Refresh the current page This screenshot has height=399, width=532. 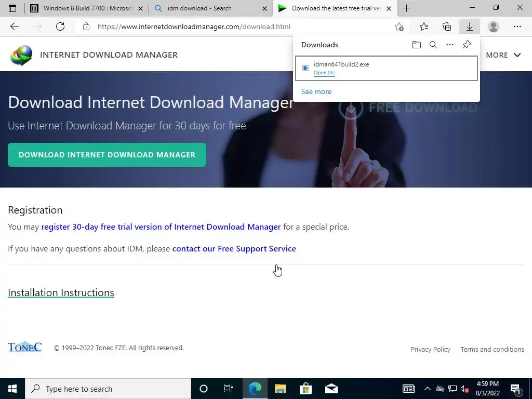coord(60,26)
